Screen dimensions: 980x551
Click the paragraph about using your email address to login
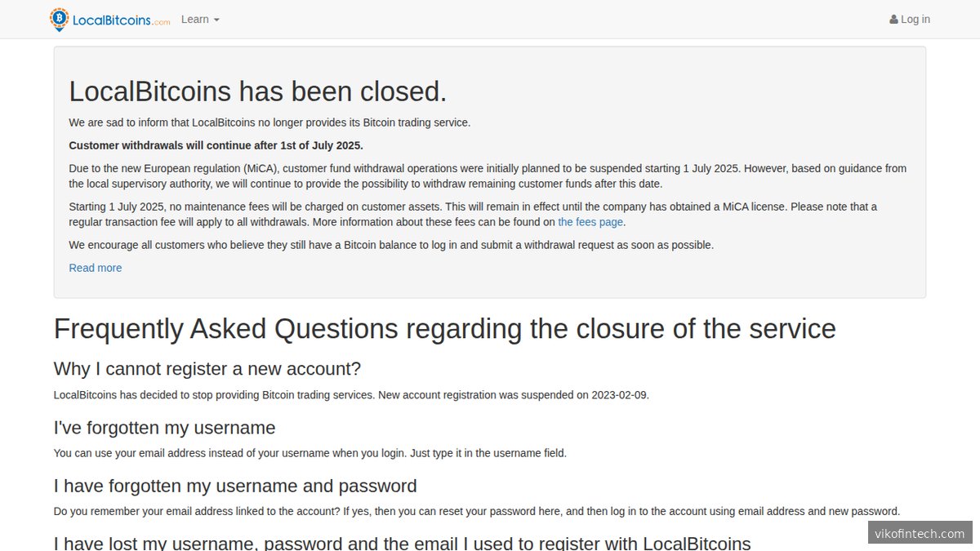[310, 453]
